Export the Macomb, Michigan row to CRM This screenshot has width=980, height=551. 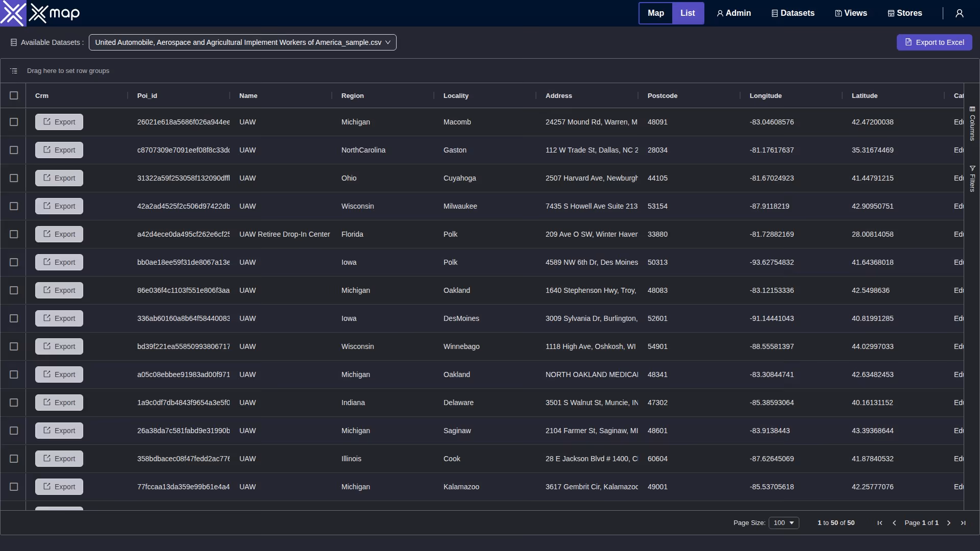click(x=59, y=122)
